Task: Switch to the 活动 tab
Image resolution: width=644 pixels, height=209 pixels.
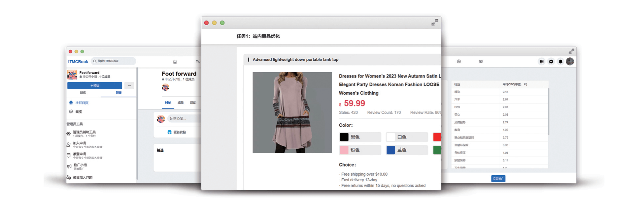Action: point(193,103)
